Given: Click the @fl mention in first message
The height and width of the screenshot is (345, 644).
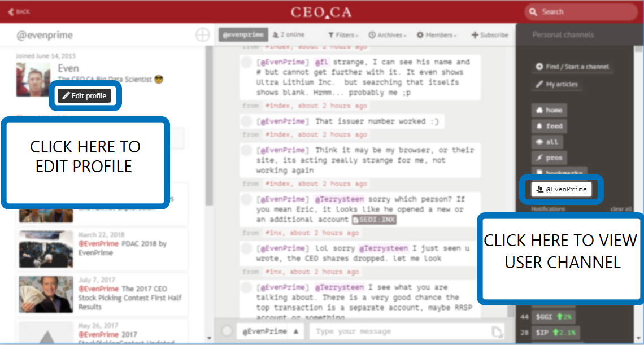Looking at the screenshot, I should [320, 63].
